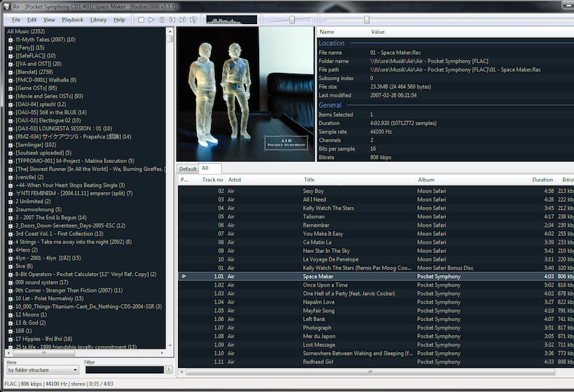Expand the [[Fany]] folder node
Viewport: 574px width, 392px height.
click(x=10, y=48)
